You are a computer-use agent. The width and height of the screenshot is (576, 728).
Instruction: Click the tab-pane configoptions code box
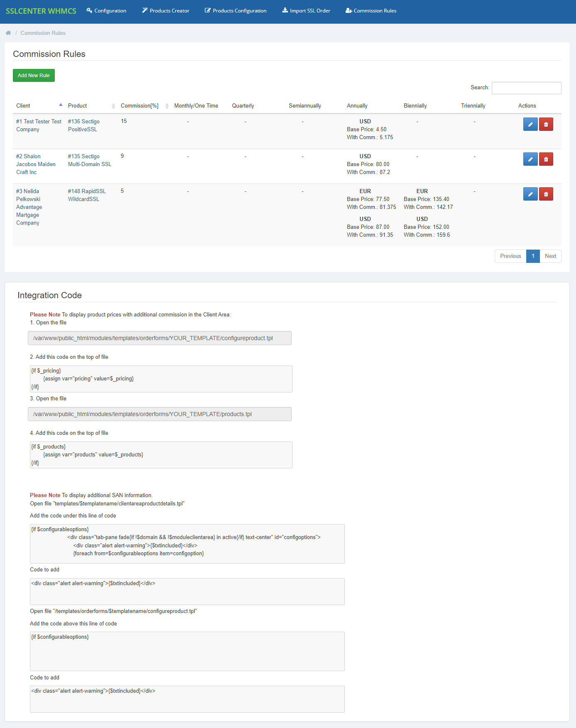pyautogui.click(x=187, y=544)
